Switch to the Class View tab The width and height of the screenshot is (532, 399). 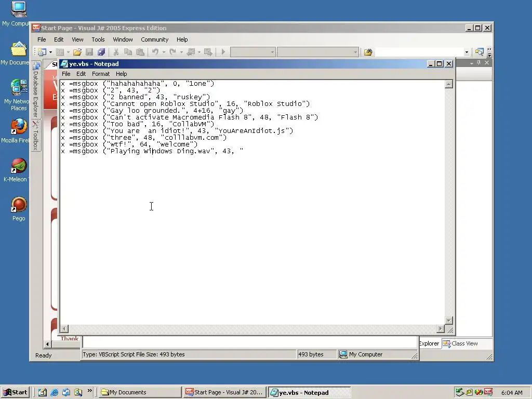pyautogui.click(x=460, y=343)
